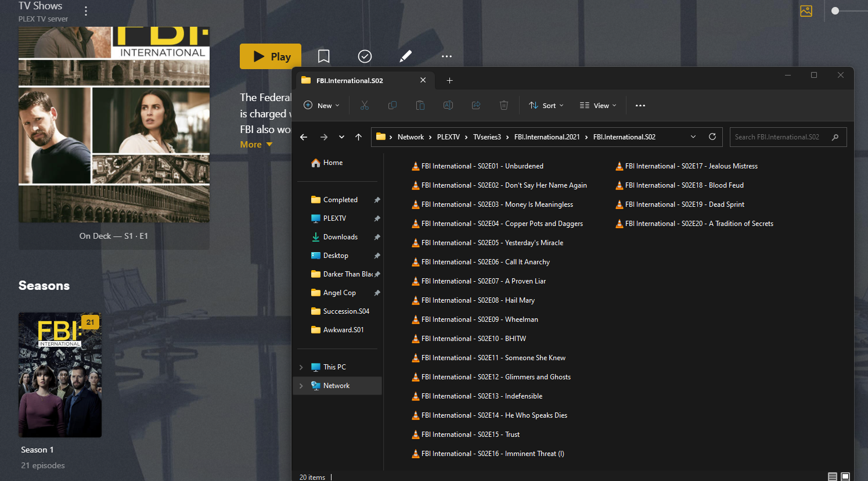
Task: Go up one folder level in Explorer
Action: (x=358, y=137)
